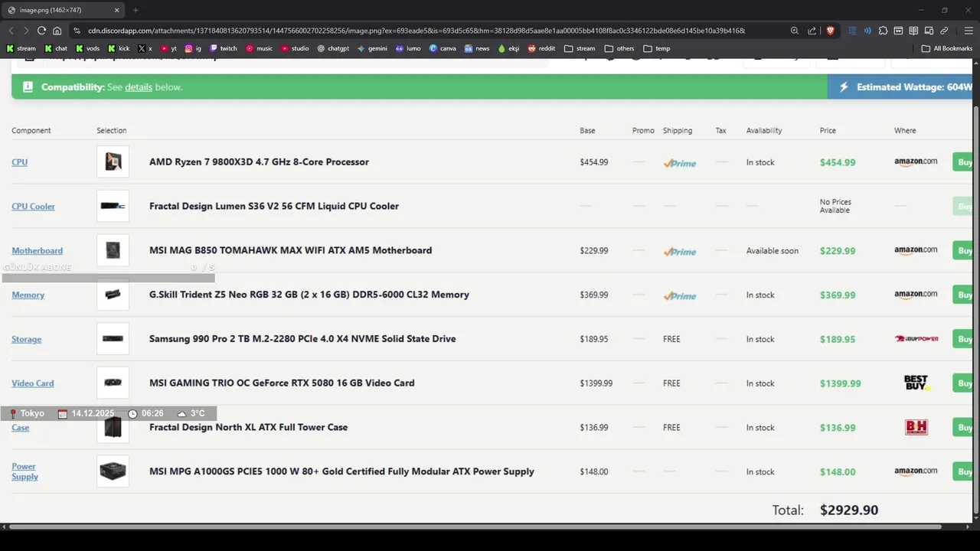Open the browser home page icon

pyautogui.click(x=57, y=31)
